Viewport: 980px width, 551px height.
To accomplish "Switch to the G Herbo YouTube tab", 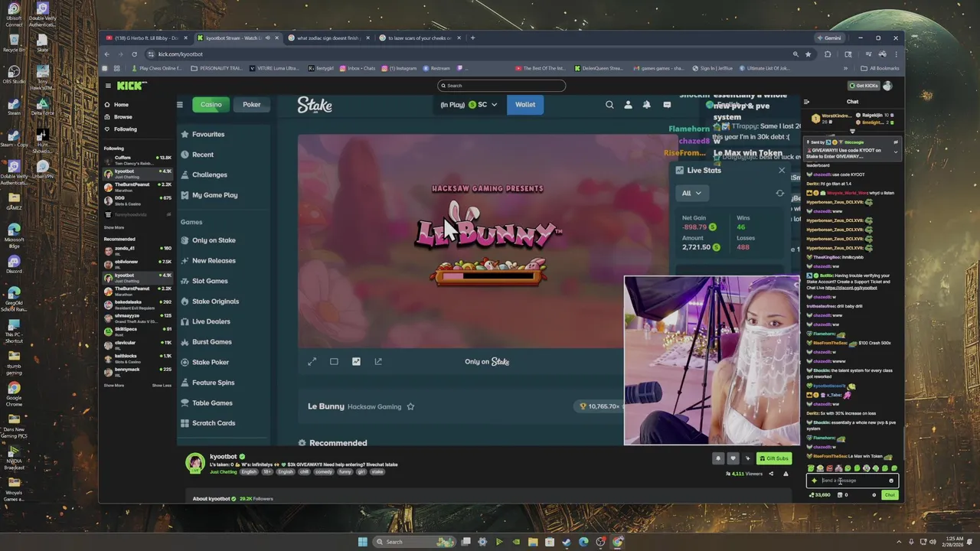I will pos(145,37).
